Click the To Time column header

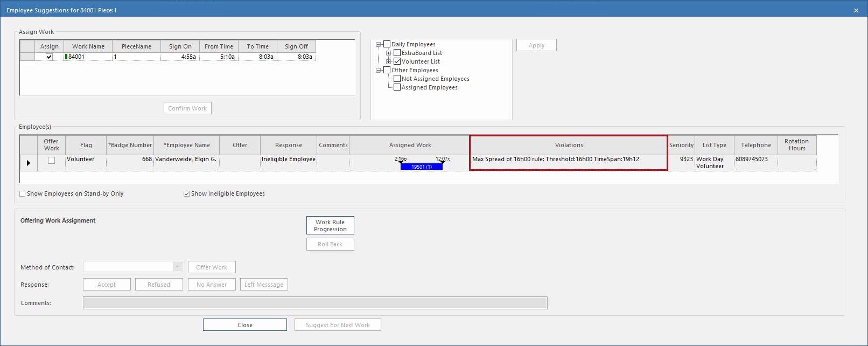tap(257, 46)
